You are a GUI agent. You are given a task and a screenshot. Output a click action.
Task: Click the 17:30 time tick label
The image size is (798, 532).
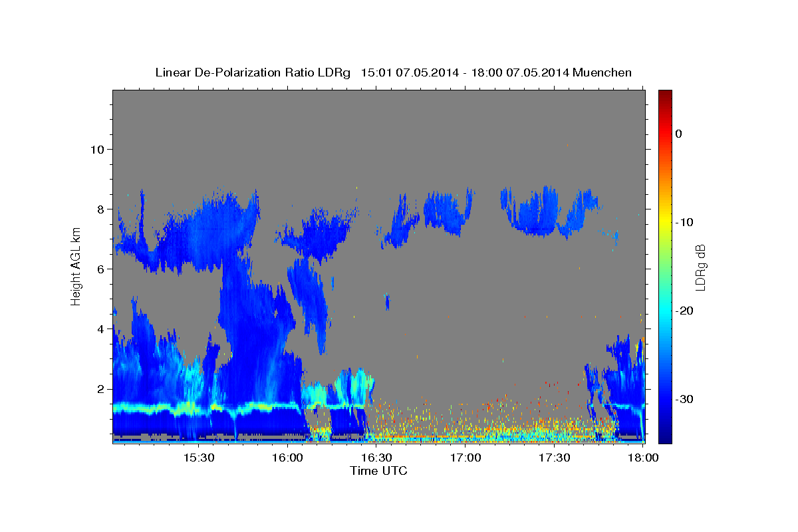pos(555,458)
